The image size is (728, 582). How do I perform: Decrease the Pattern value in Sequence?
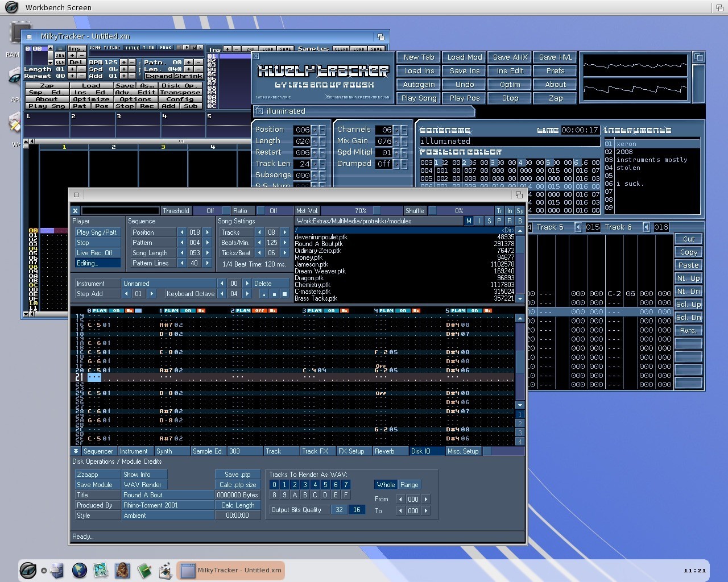pyautogui.click(x=182, y=243)
